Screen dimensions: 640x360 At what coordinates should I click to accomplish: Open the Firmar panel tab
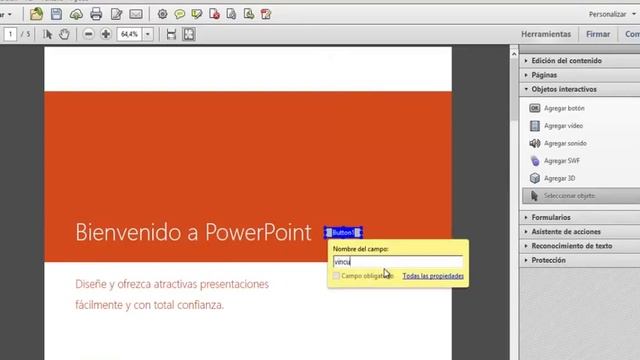tap(598, 34)
